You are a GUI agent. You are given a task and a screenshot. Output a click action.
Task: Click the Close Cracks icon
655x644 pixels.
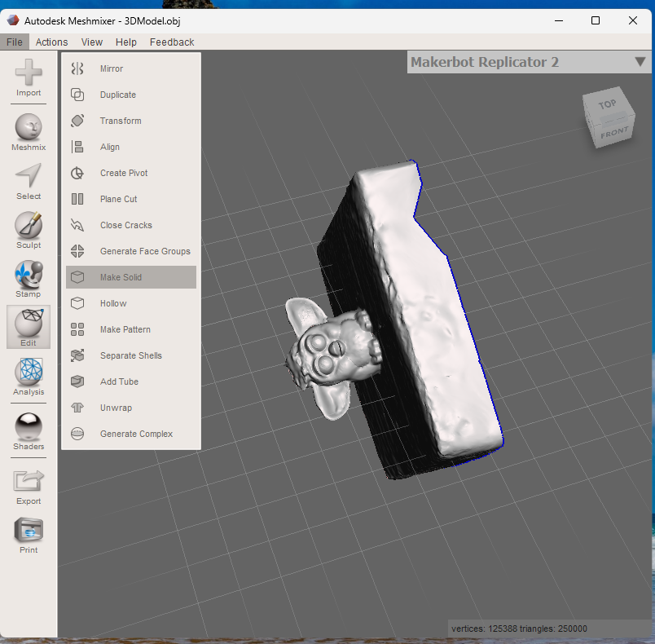(x=77, y=225)
